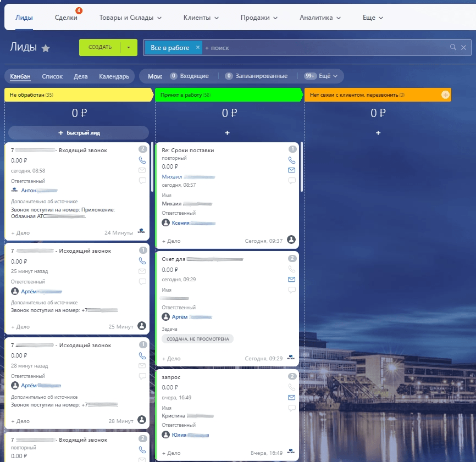Open the 08:58 Входящий звонок lead
476x462 pixels.
[x=59, y=150]
